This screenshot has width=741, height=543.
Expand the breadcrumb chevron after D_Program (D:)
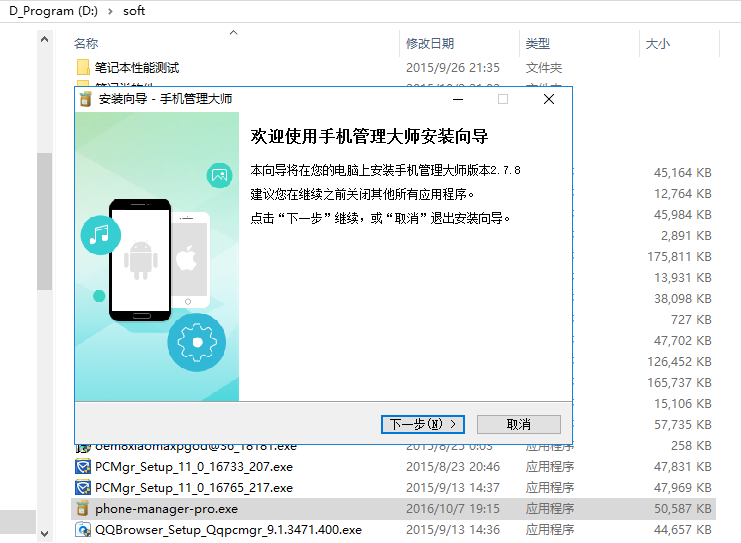pyautogui.click(x=111, y=11)
